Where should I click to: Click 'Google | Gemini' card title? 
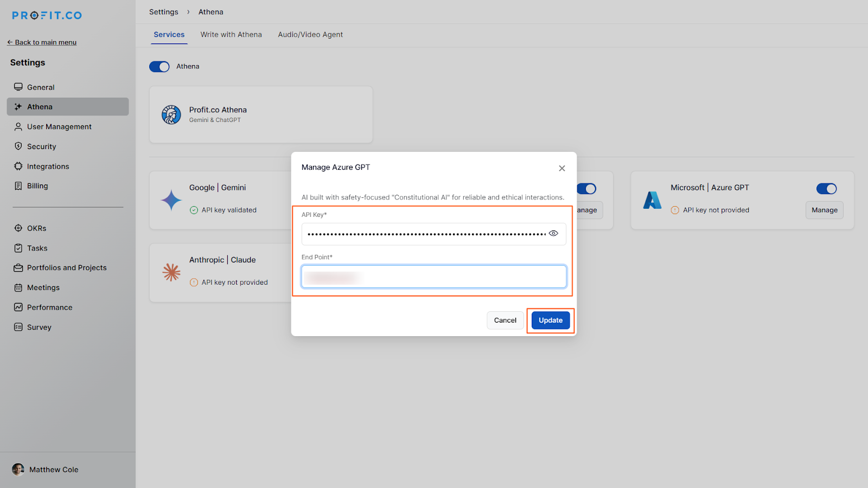click(218, 188)
